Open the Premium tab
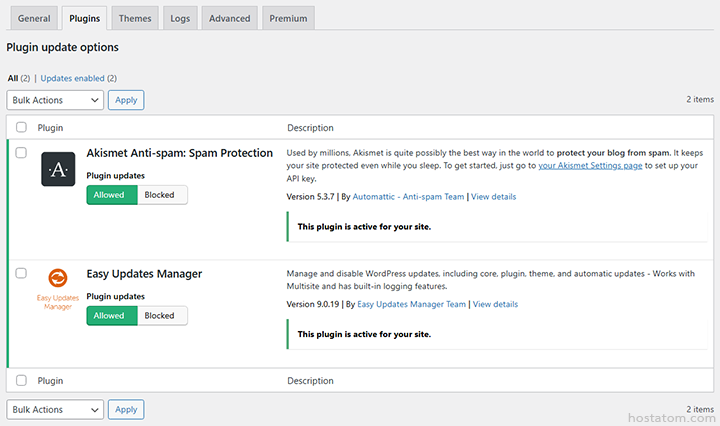Screen dimensions: 720x426 288,18
